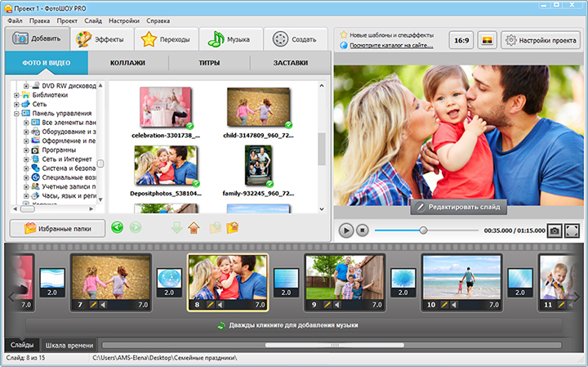The image size is (588, 367).
Task: Select slide 9 family fence thumbnail
Action: point(345,278)
